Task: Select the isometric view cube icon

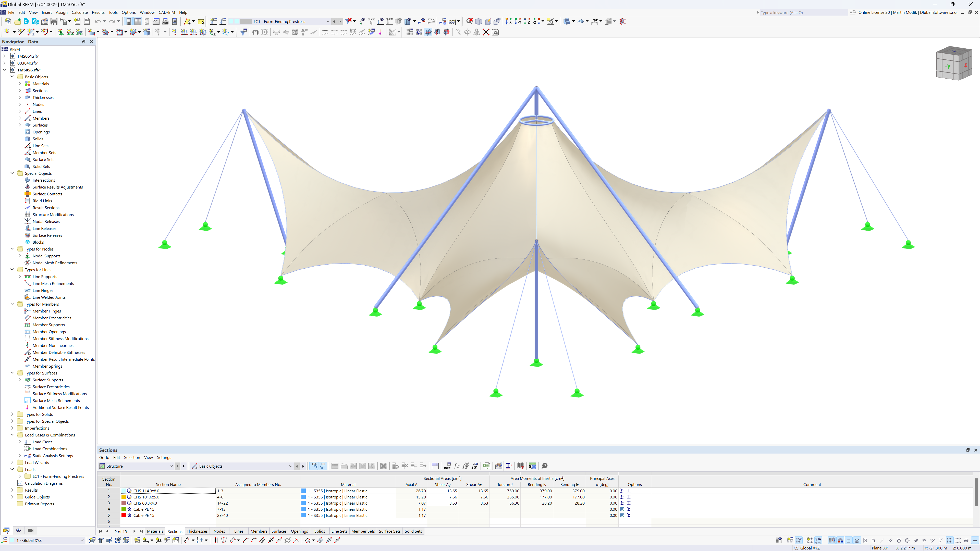Action: [954, 64]
